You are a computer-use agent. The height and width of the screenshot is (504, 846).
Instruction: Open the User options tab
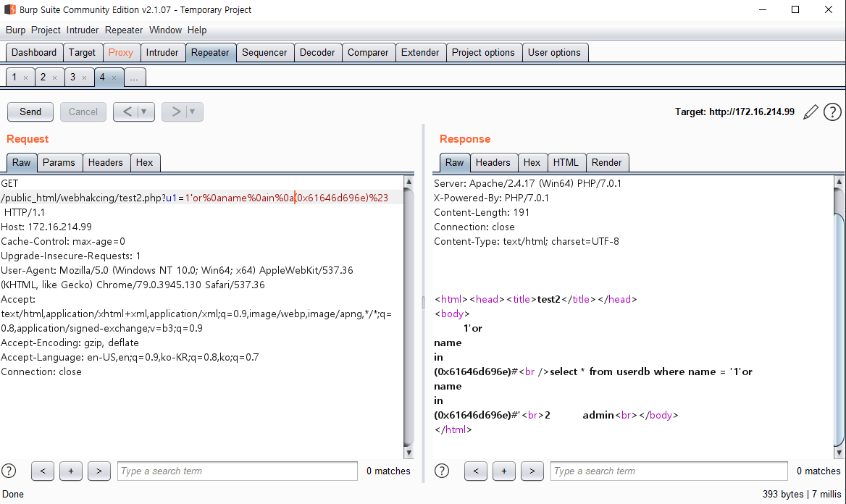554,52
